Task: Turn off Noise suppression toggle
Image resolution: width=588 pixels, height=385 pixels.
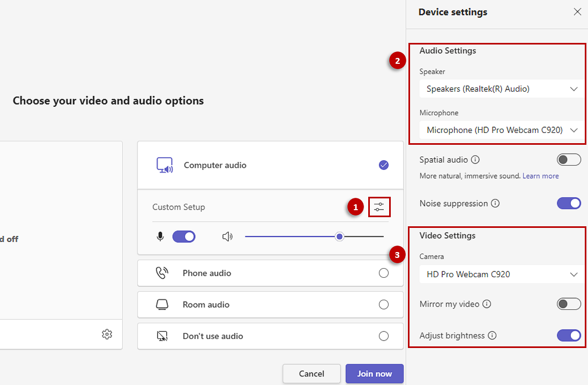Action: (x=569, y=204)
